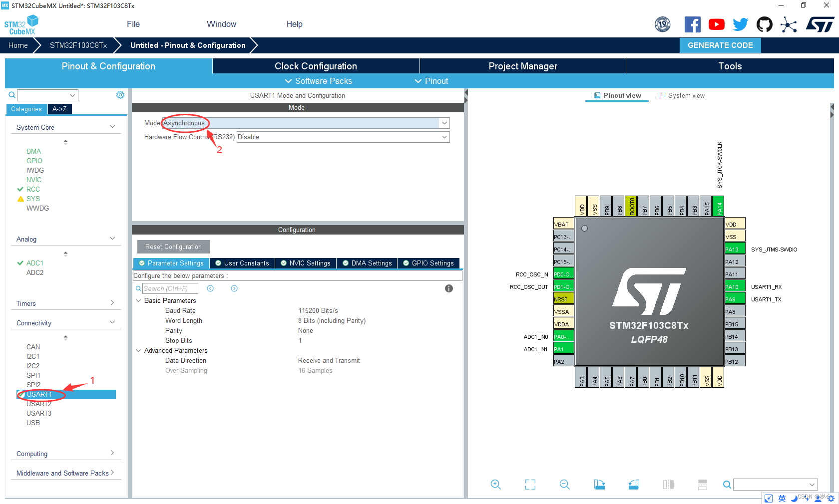839x504 pixels.
Task: Switch to Project Manager tab
Action: pyautogui.click(x=523, y=66)
